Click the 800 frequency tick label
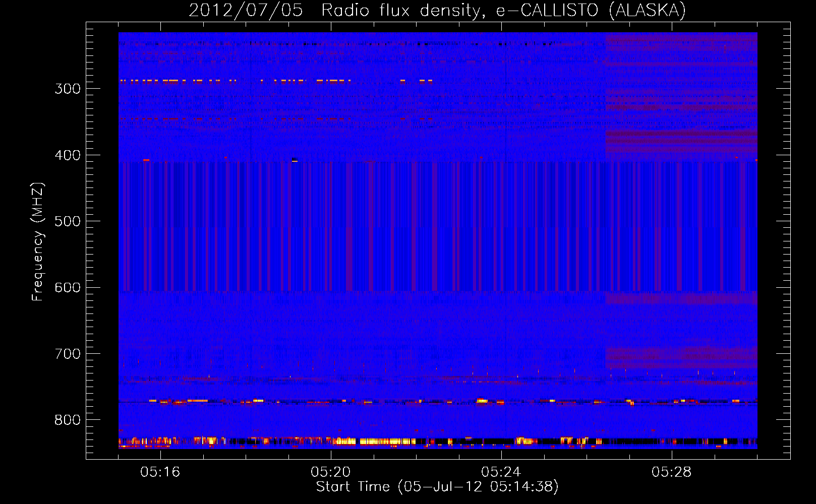816x504 pixels. pos(68,420)
